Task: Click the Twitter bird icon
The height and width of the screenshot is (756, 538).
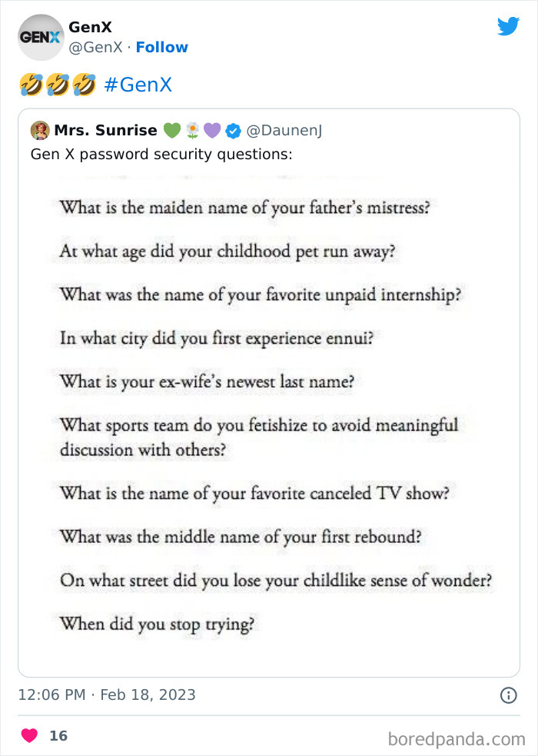Action: pyautogui.click(x=509, y=26)
